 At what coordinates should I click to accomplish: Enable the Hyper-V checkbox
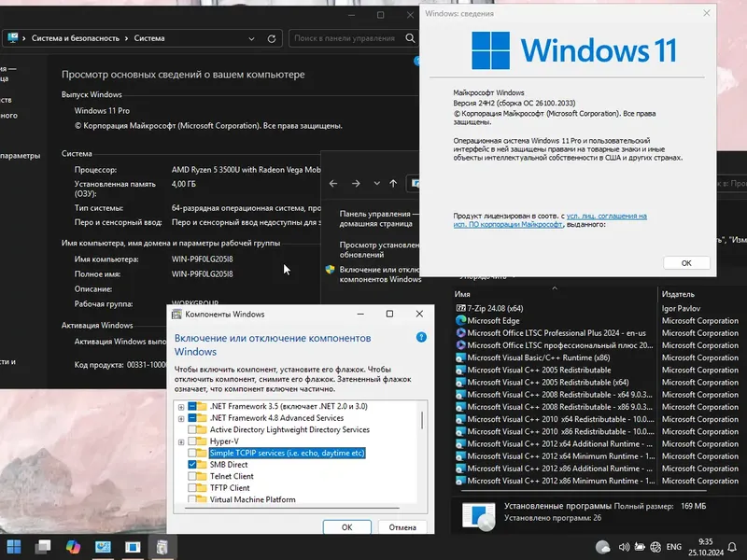192,441
